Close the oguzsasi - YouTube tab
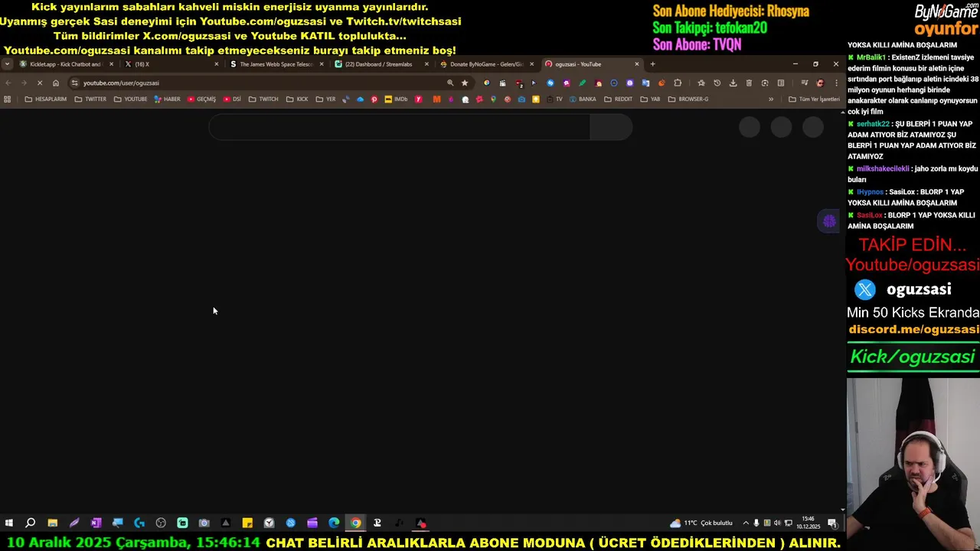This screenshot has height=551, width=980. (x=636, y=64)
